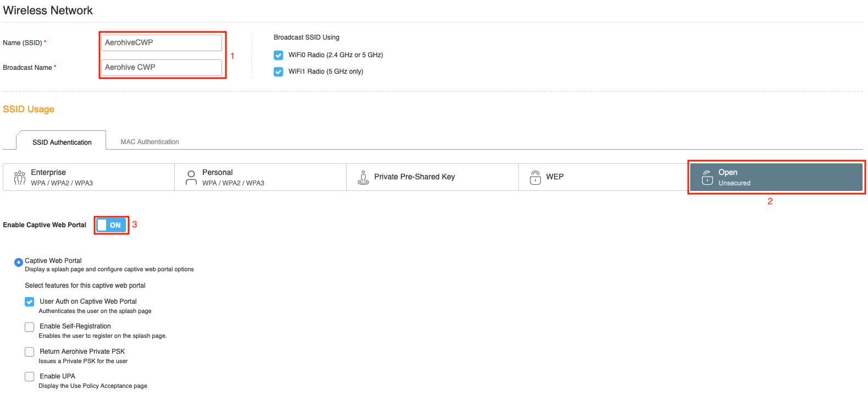Click the Wireless Network heading
868x395 pixels.
(48, 10)
